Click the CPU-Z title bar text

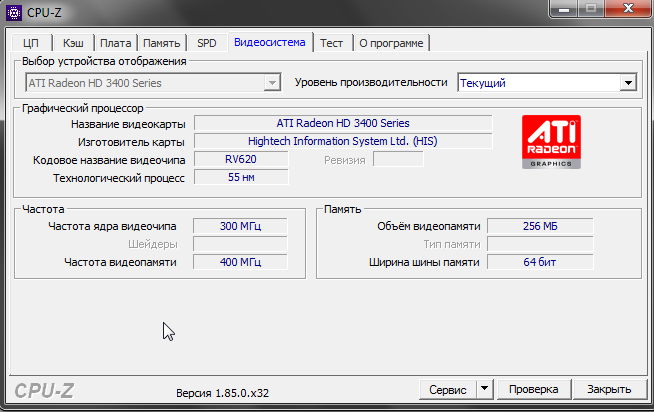point(44,13)
